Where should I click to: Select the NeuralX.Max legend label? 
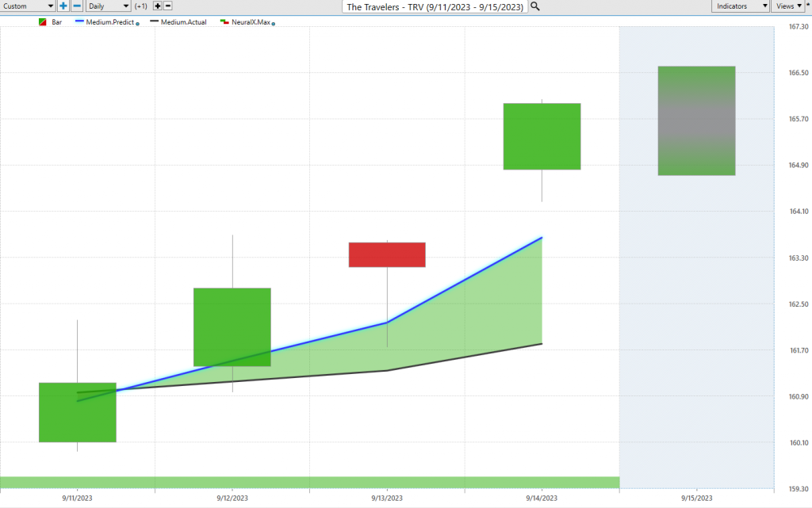point(251,22)
